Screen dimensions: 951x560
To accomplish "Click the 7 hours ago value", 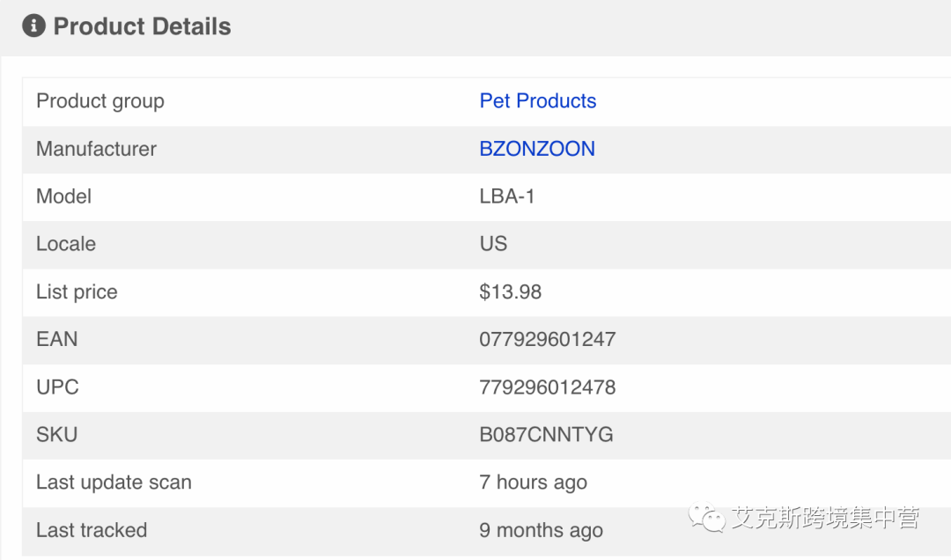I will point(533,483).
